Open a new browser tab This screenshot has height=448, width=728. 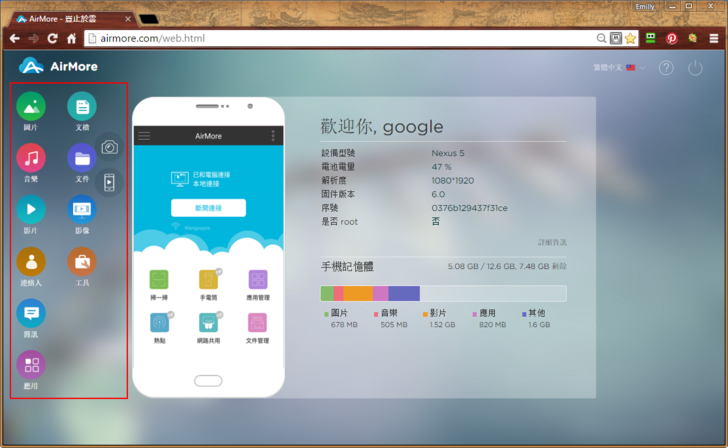[x=149, y=19]
